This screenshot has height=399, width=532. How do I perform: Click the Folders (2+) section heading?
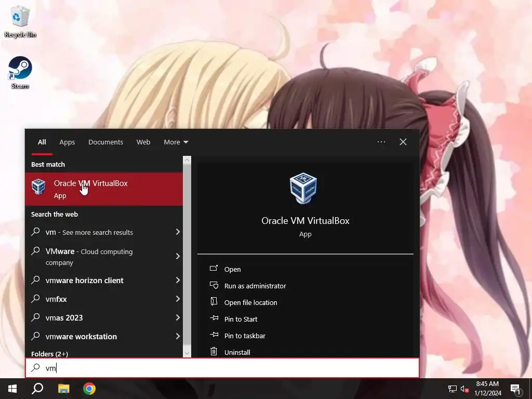49,353
